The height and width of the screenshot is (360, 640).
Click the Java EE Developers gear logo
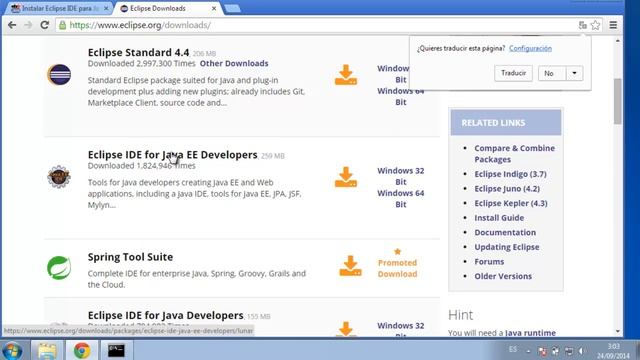point(59,177)
